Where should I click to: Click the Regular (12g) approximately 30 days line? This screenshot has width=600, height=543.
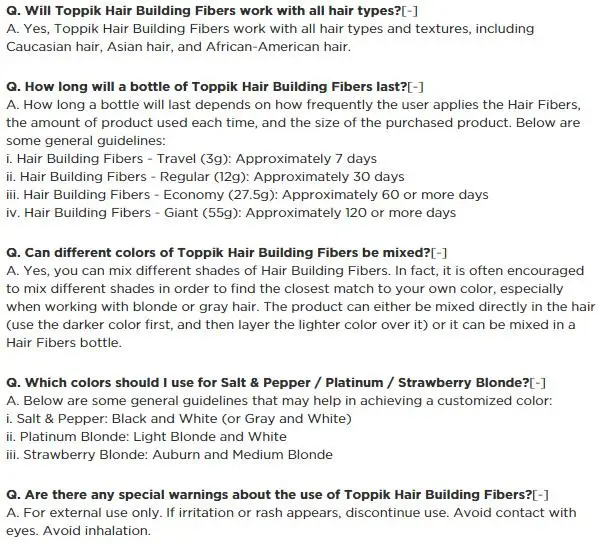click(x=205, y=177)
